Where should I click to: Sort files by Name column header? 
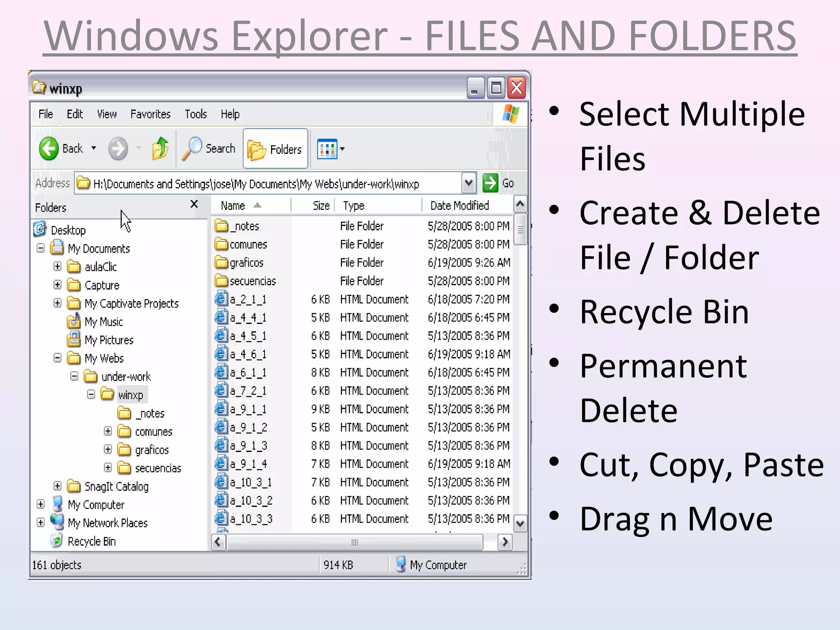[x=233, y=205]
